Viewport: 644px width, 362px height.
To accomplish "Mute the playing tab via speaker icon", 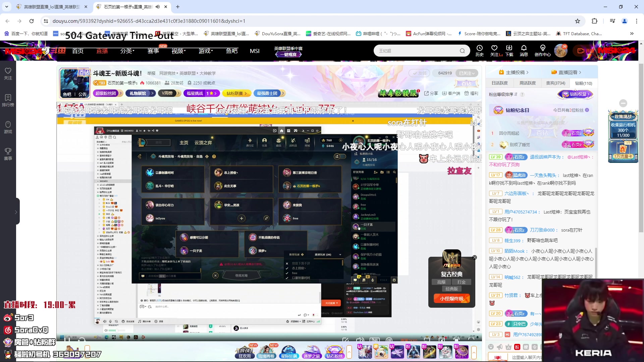I will coord(158,7).
